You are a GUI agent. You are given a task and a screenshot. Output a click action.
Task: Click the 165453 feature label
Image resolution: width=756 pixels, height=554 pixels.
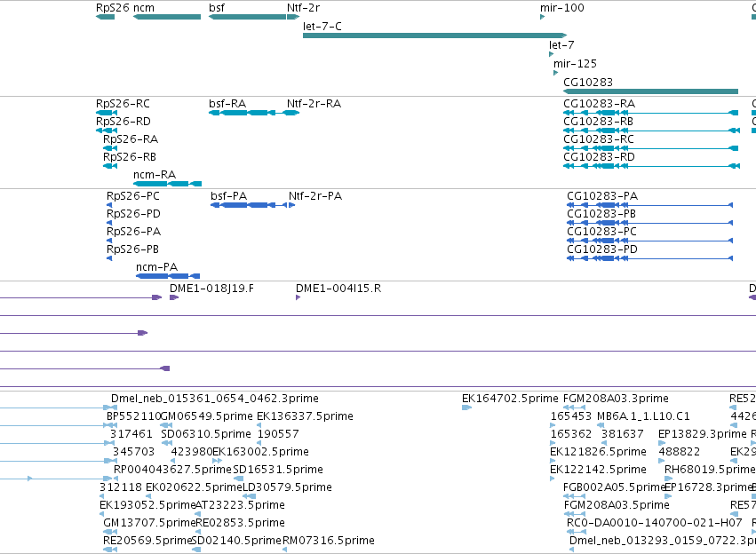tap(571, 416)
